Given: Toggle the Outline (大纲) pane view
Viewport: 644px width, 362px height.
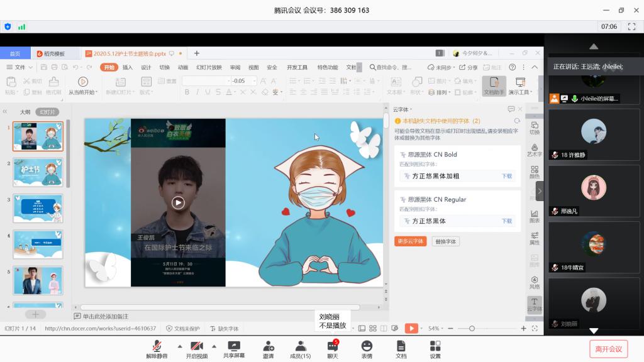Looking at the screenshot, I should pos(25,111).
